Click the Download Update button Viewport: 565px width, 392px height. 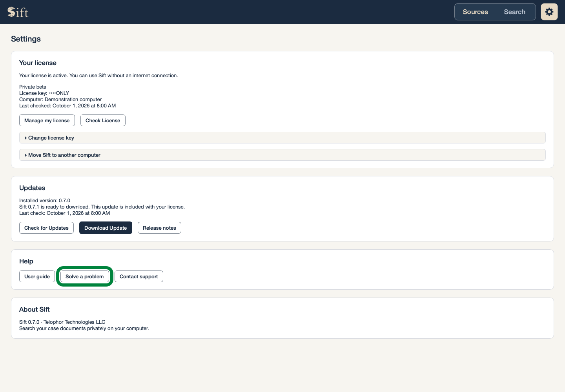pyautogui.click(x=106, y=228)
